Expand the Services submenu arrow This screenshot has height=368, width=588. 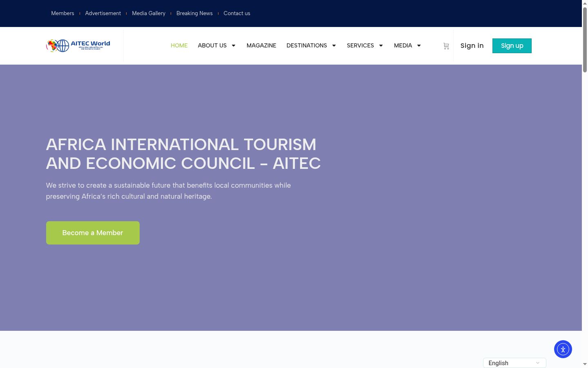point(381,45)
